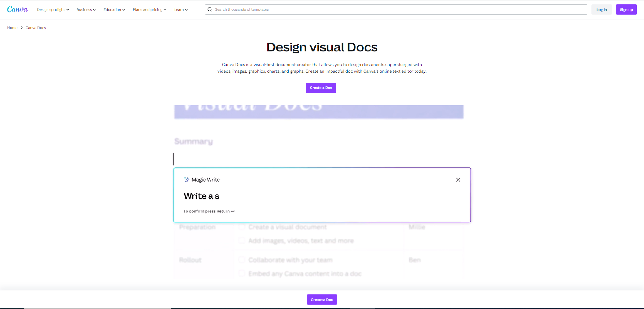Click the Canva logo
The image size is (644, 309).
point(17,9)
